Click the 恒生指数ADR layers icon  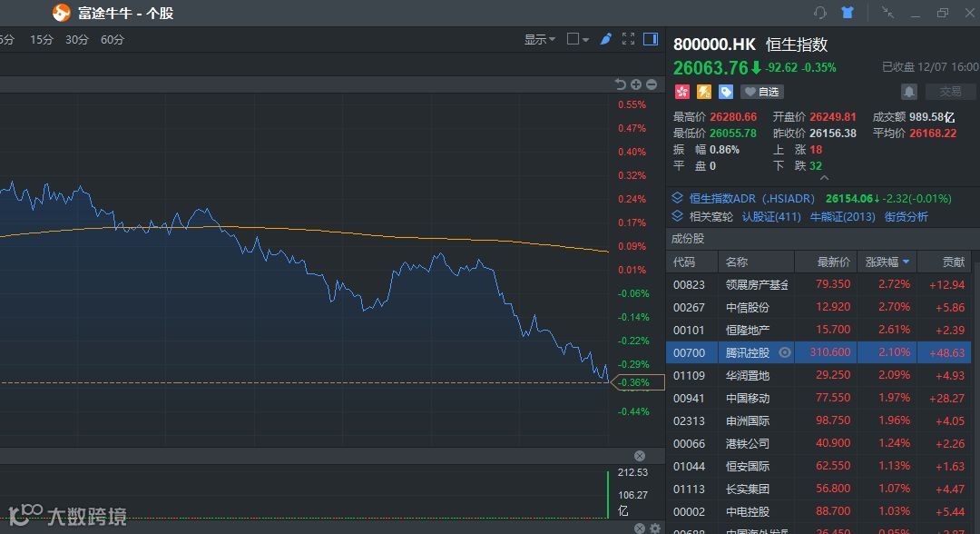click(x=678, y=198)
